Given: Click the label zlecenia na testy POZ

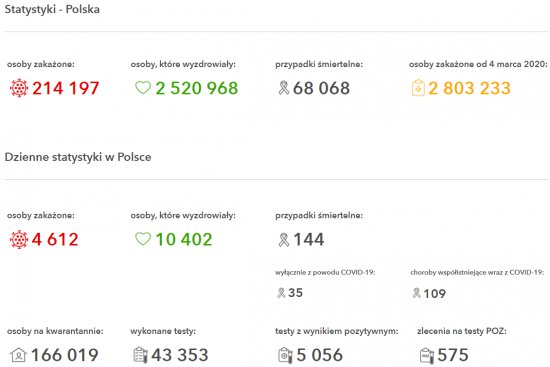Looking at the screenshot, I should (462, 331).
